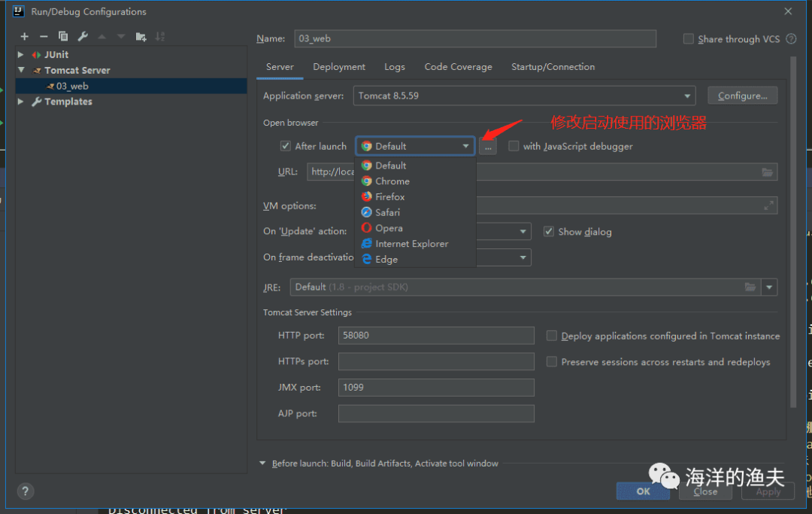The height and width of the screenshot is (514, 812).
Task: Click help icon next to Share through VCS
Action: click(791, 39)
